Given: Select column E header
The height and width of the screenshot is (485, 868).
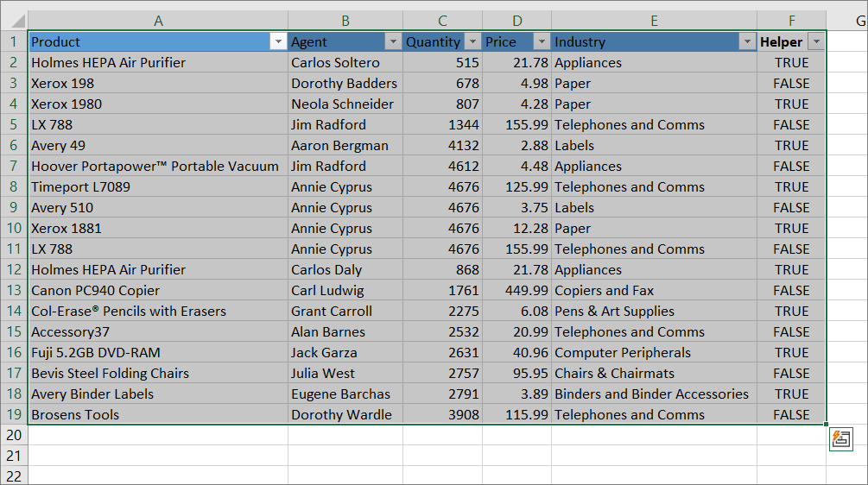Looking at the screenshot, I should (655, 21).
